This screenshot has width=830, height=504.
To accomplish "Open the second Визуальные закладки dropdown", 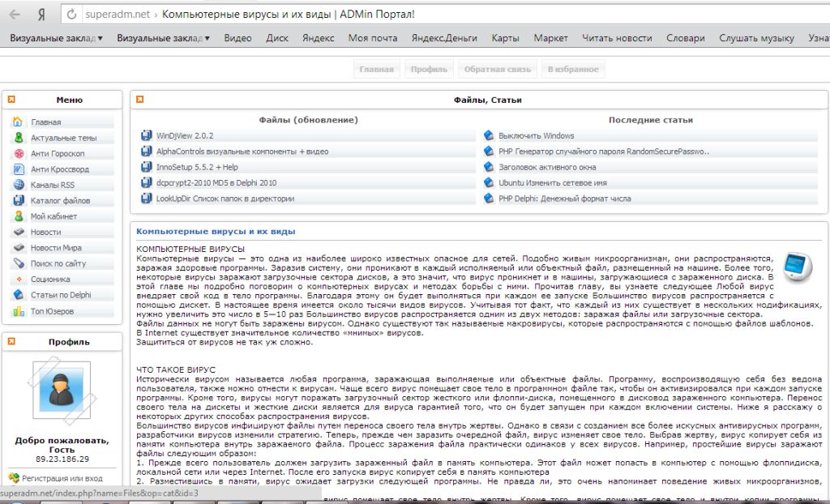I will tap(163, 38).
